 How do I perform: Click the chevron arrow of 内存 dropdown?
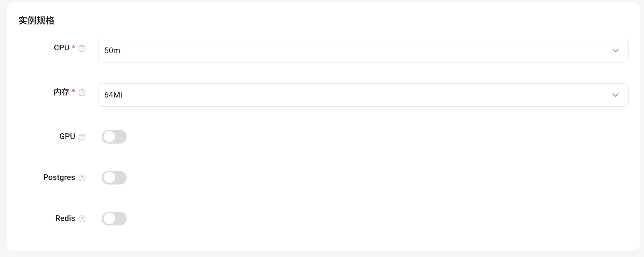click(616, 95)
